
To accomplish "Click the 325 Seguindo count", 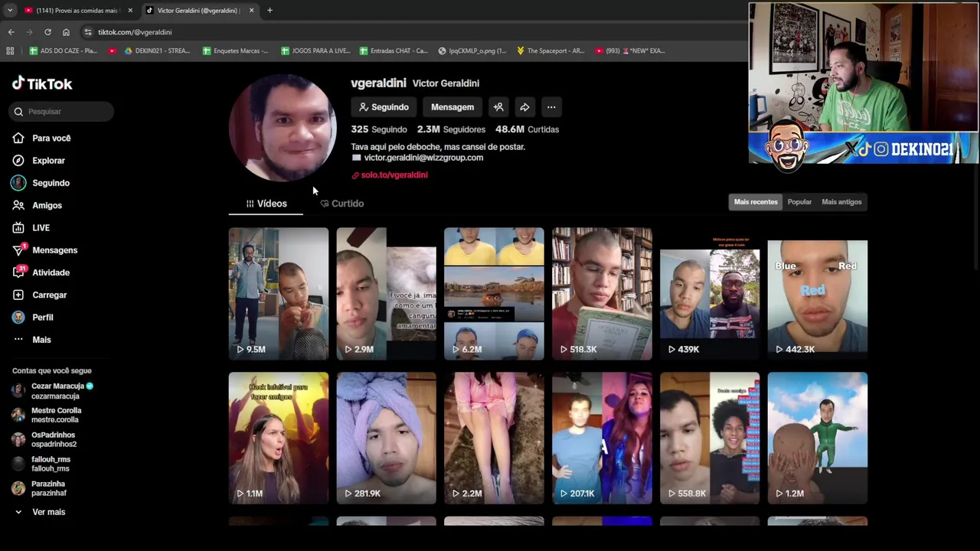I will [379, 129].
